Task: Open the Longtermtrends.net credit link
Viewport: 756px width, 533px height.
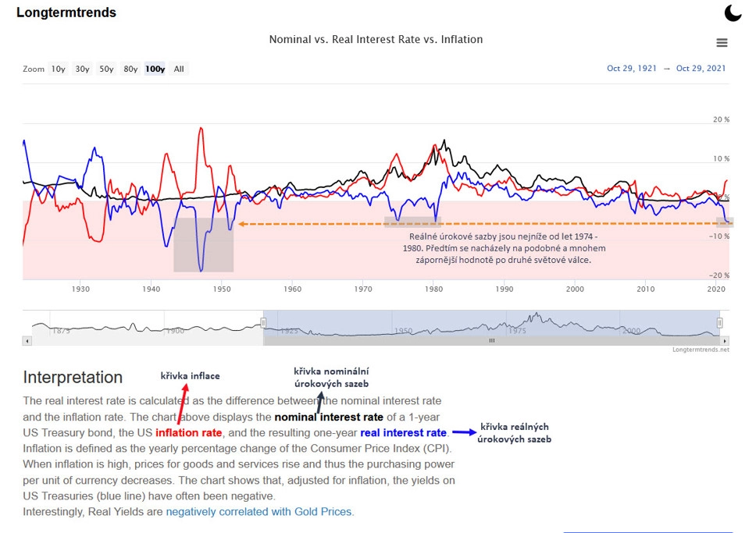Action: coord(701,350)
